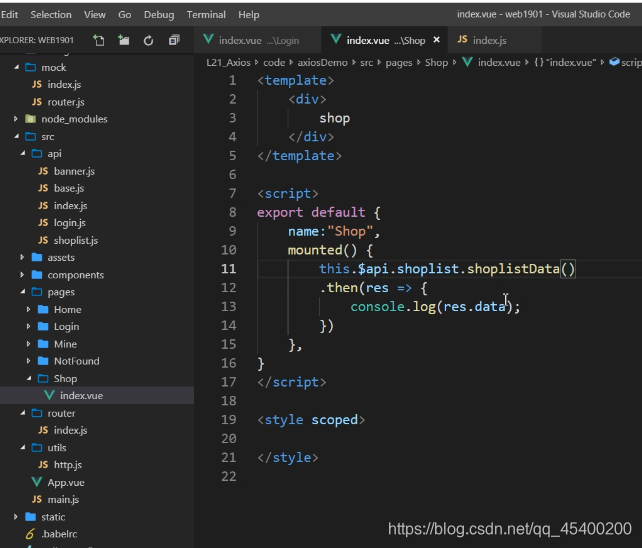Open App.vue file

pyautogui.click(x=66, y=482)
